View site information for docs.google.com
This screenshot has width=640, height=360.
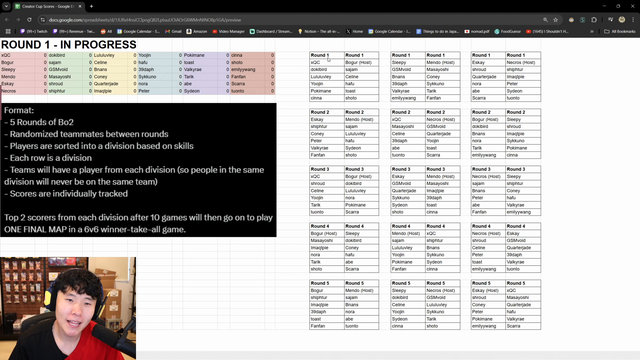(42, 20)
